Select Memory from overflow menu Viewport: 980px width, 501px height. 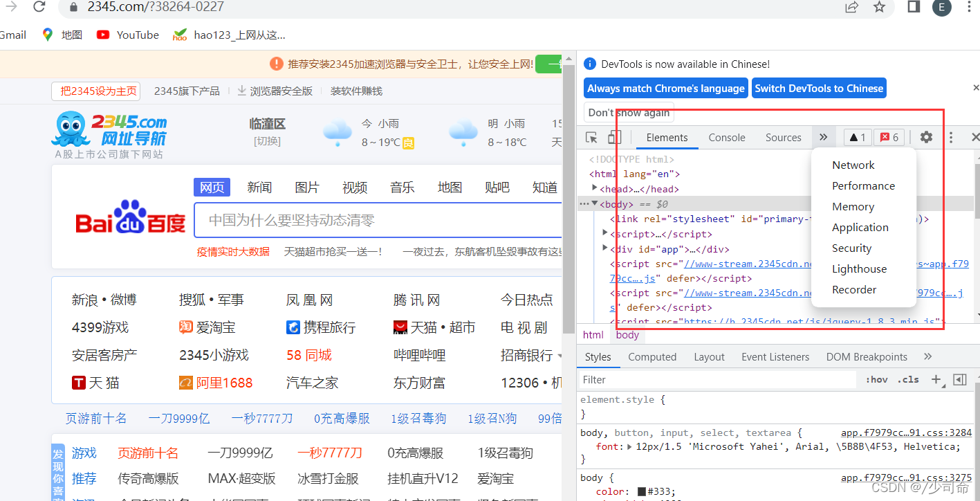[853, 206]
